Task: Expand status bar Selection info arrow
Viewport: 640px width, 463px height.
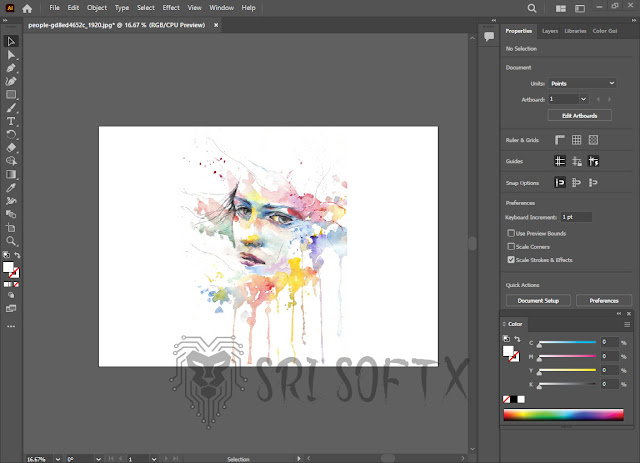Action: [299, 459]
